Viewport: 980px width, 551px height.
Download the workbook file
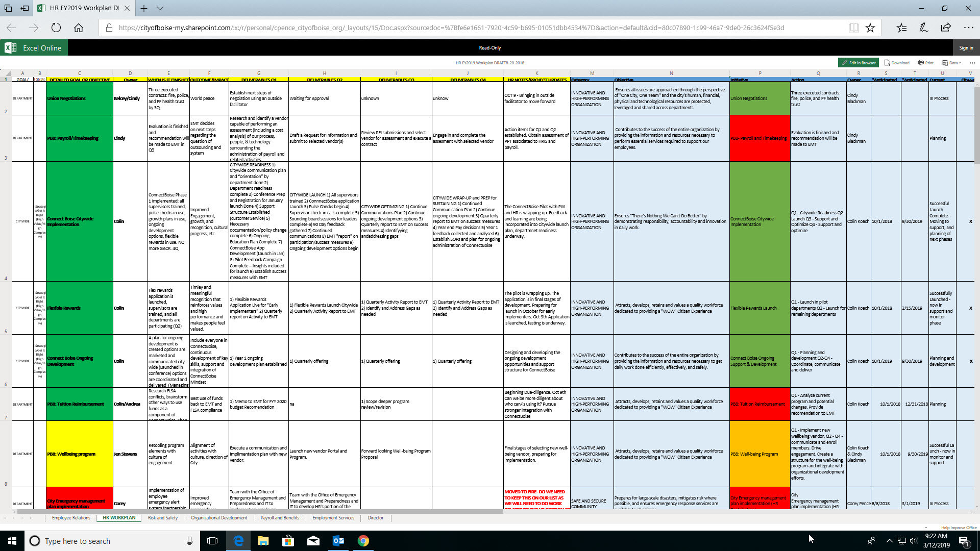[x=897, y=63]
